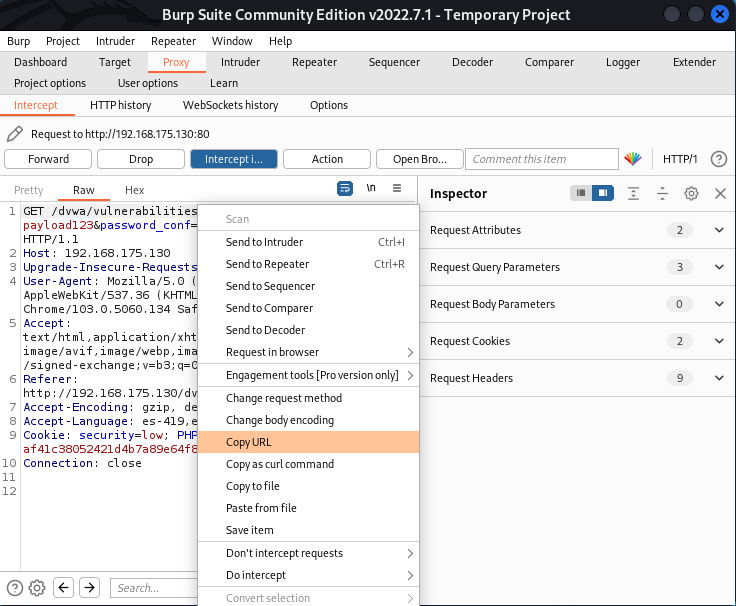The width and height of the screenshot is (736, 606).
Task: Choose Send to Decoder
Action: tap(308, 330)
